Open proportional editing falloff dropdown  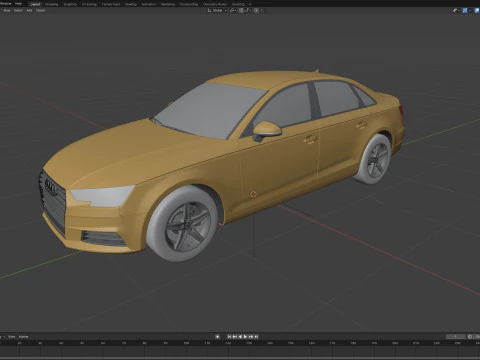[262, 10]
